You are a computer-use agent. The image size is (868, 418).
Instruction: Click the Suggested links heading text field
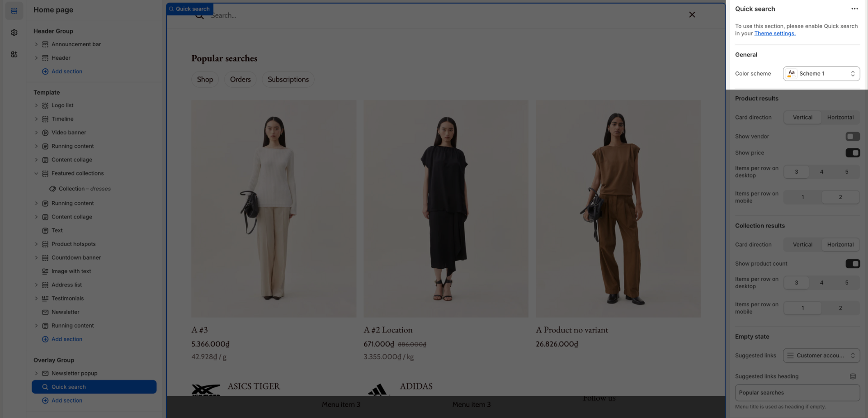[x=797, y=393]
